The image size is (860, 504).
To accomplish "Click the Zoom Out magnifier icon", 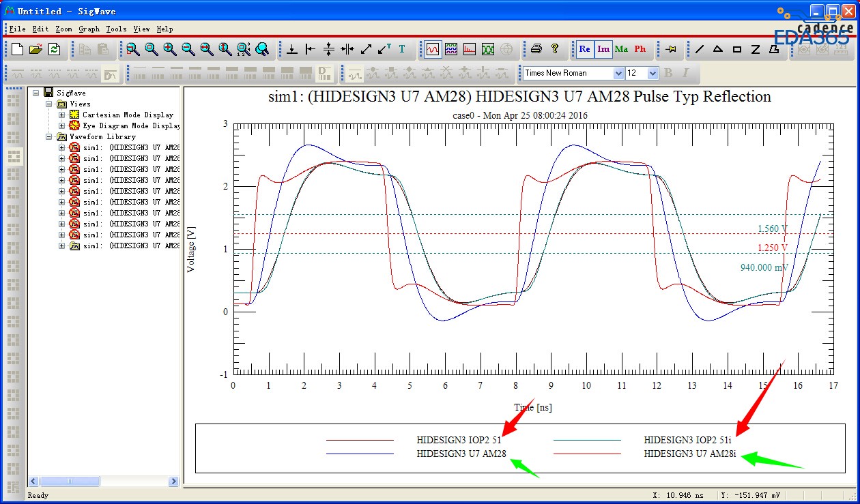I will coord(188,49).
